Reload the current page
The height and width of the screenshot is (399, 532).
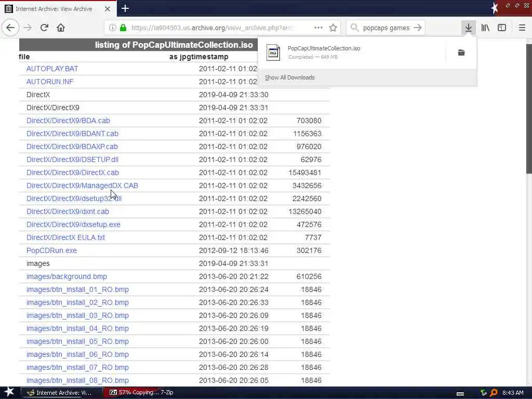tap(44, 28)
